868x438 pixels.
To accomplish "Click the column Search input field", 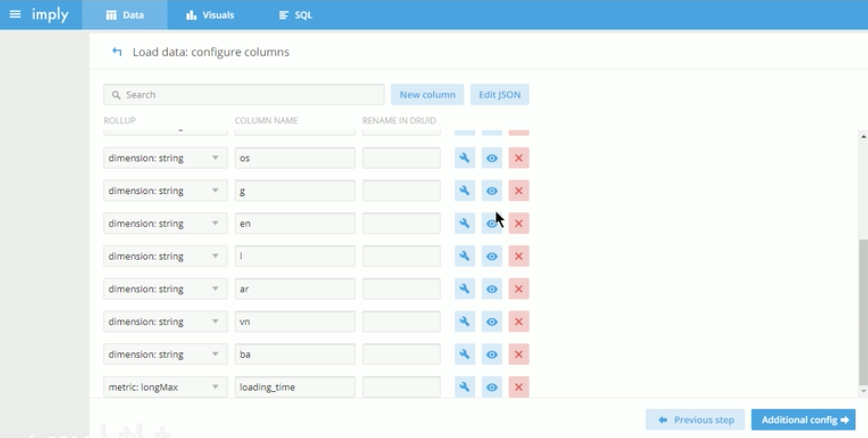I will tap(249, 95).
